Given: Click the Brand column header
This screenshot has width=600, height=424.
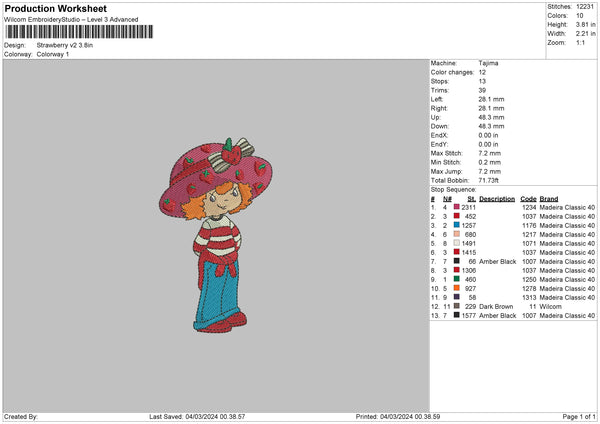Looking at the screenshot, I should [x=549, y=198].
